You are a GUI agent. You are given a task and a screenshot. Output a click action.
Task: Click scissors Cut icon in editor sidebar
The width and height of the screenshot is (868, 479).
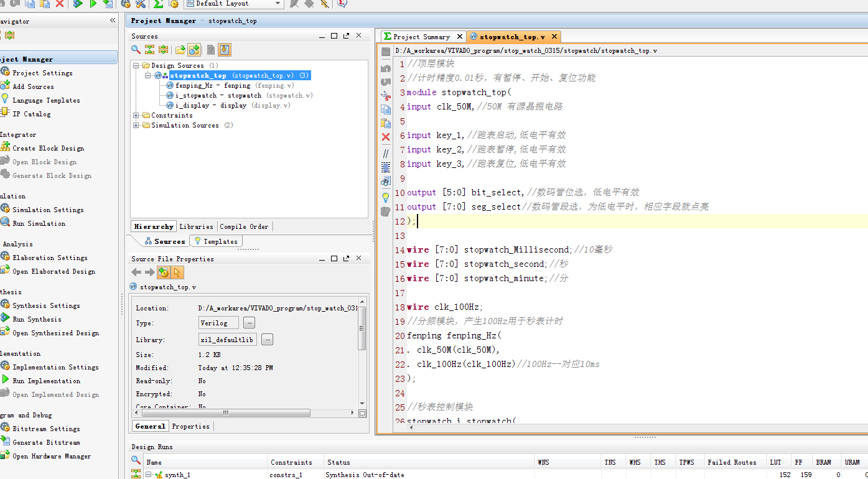(386, 96)
